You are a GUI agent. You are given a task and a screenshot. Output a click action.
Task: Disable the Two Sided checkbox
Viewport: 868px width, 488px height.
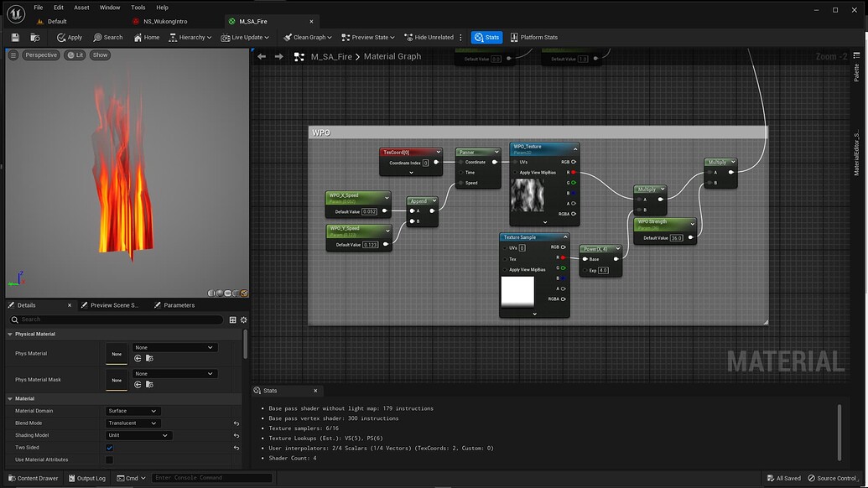[x=110, y=448]
